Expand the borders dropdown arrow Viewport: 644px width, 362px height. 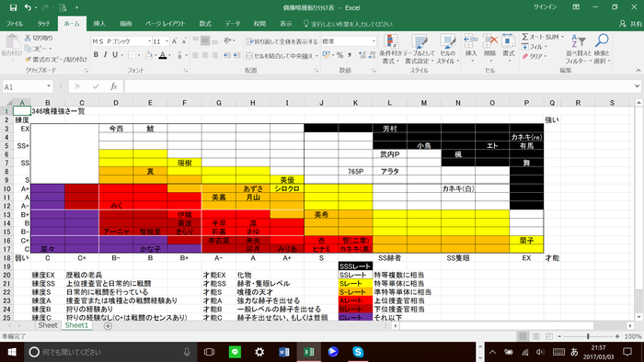click(138, 55)
